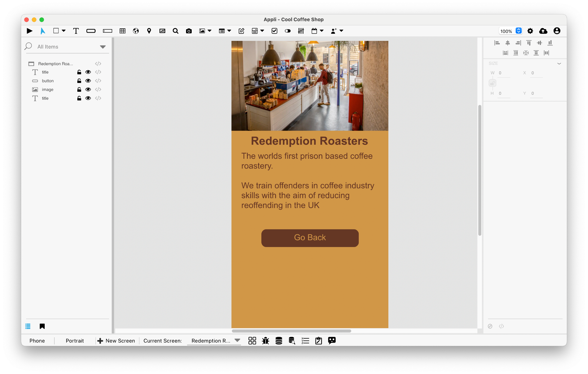The width and height of the screenshot is (588, 374).
Task: Hide the image layer with its eye icon
Action: pyautogui.click(x=88, y=89)
